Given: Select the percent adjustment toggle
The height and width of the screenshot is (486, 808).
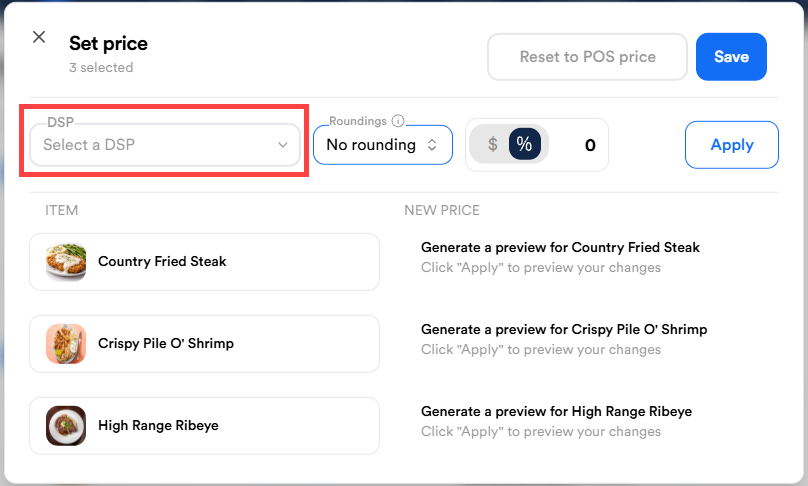Looking at the screenshot, I should 525,145.
